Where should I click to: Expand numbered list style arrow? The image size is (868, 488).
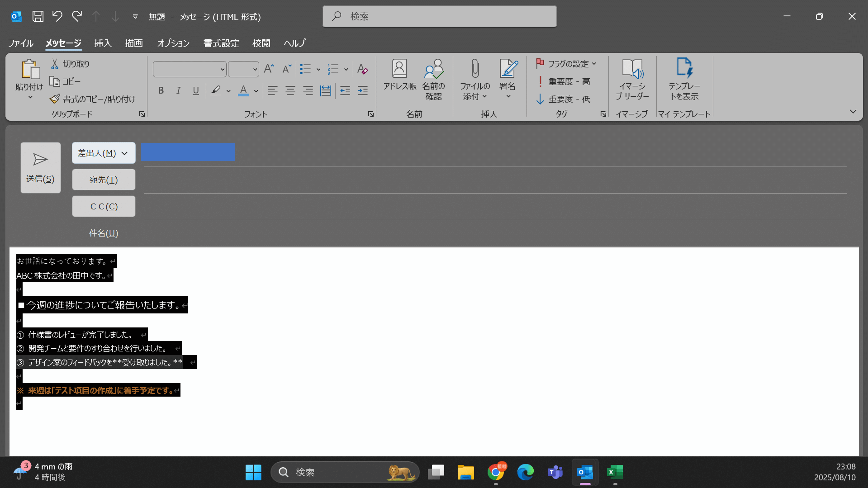(346, 69)
